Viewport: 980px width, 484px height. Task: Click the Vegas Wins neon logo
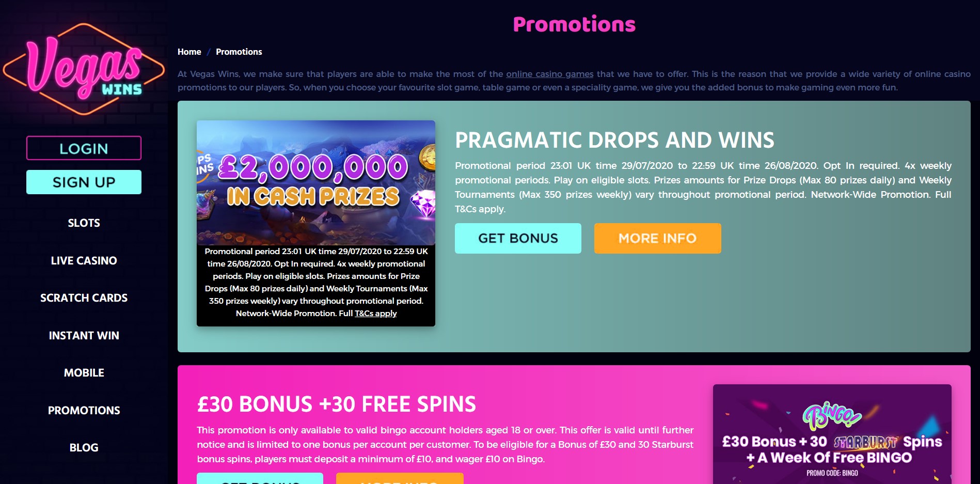[84, 69]
